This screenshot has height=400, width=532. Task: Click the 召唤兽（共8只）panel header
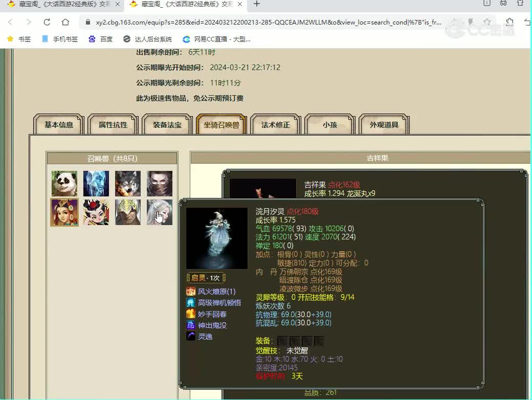click(112, 159)
